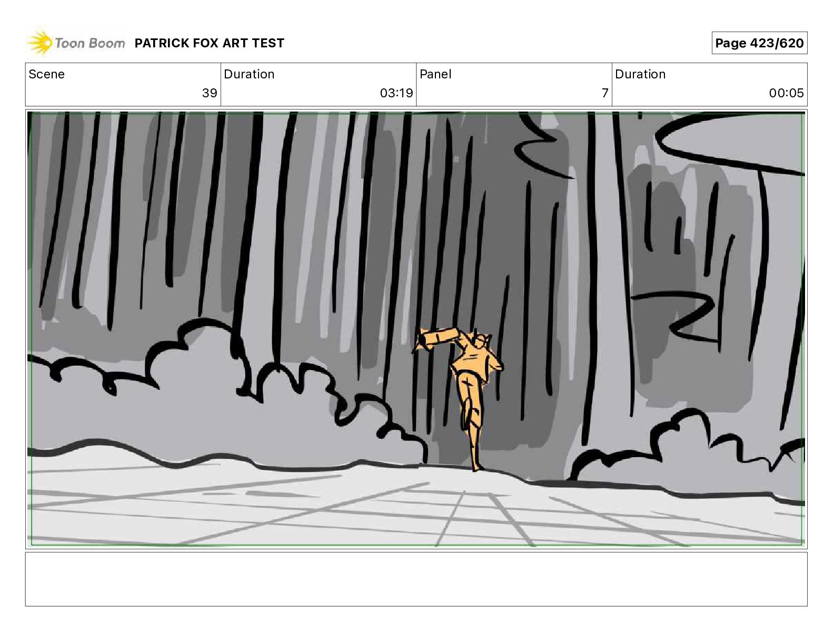
Task: Click the small bush on the right
Action: (690, 452)
